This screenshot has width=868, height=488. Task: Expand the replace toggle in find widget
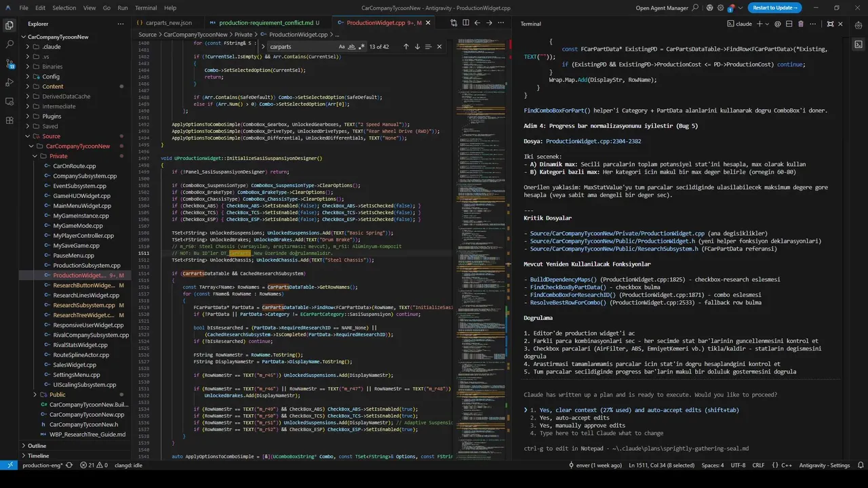click(x=263, y=47)
